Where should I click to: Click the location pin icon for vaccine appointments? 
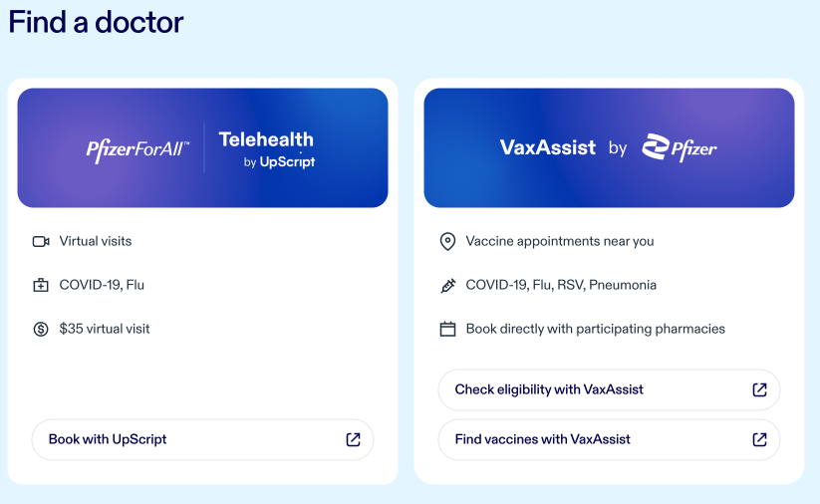pos(447,241)
